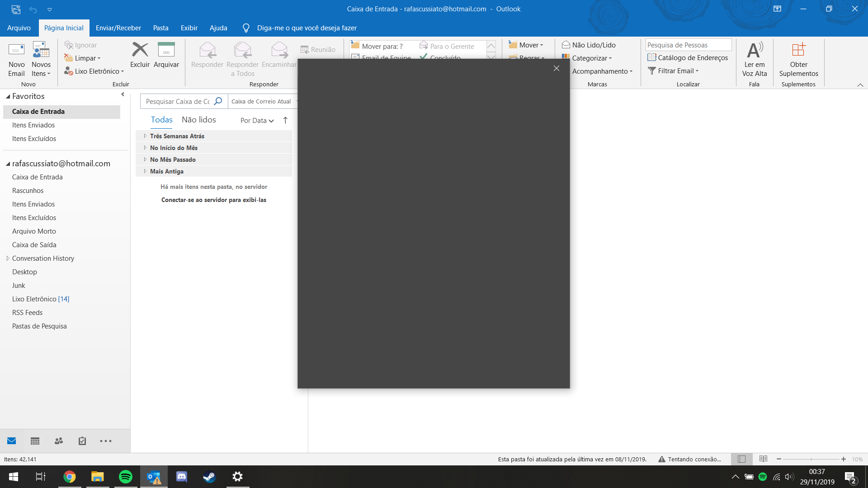Click Obter Suplementos icon
Viewport: 868px width, 488px height.
point(798,50)
